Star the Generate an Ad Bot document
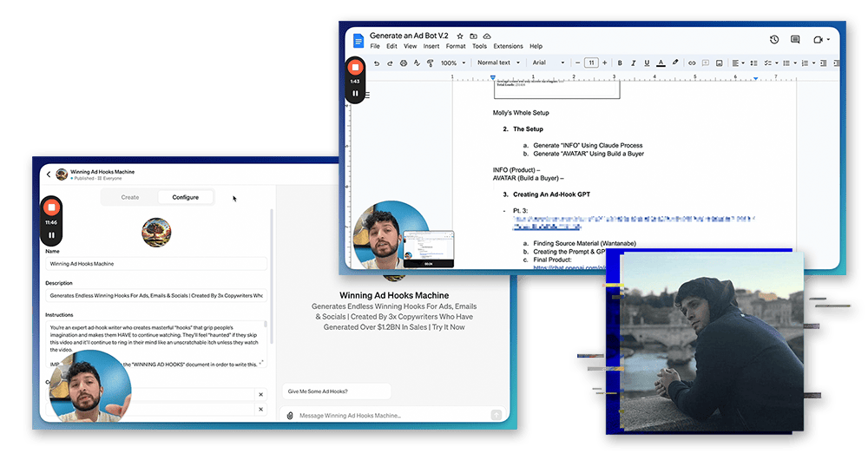 point(460,36)
